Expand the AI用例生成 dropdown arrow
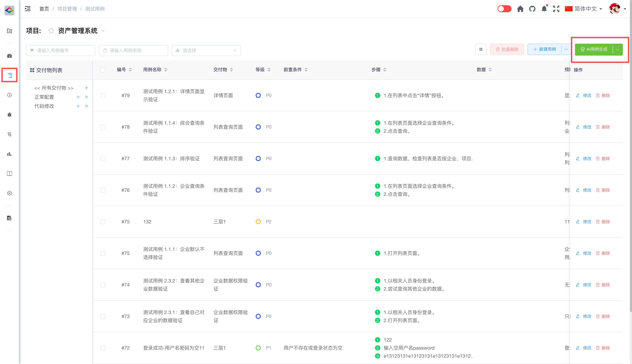 click(x=617, y=49)
